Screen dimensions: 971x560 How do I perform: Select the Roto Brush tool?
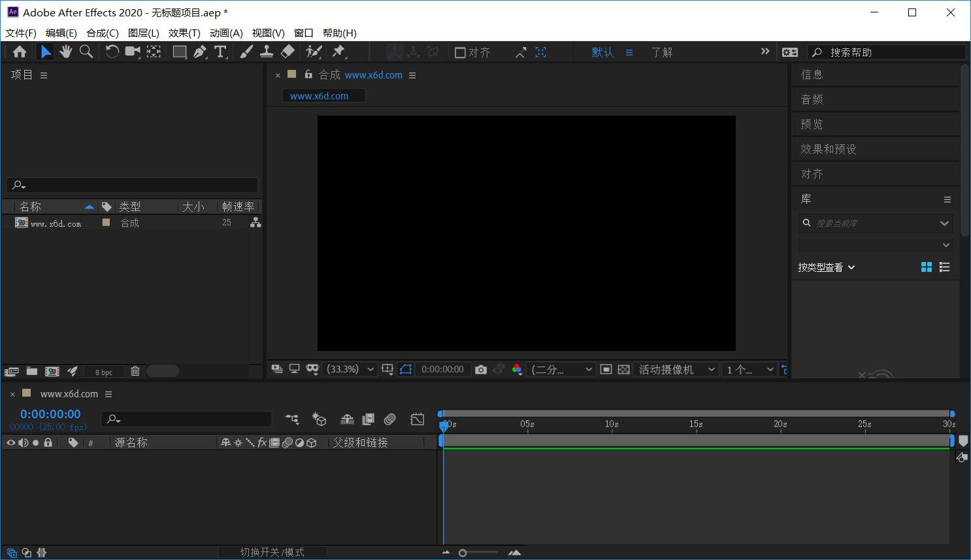click(x=314, y=52)
